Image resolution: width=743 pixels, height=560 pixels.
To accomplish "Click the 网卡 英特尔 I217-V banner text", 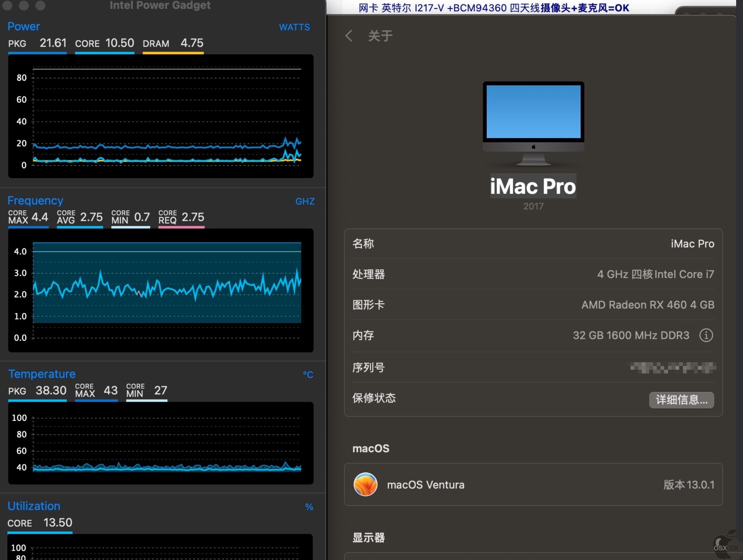I will click(494, 7).
